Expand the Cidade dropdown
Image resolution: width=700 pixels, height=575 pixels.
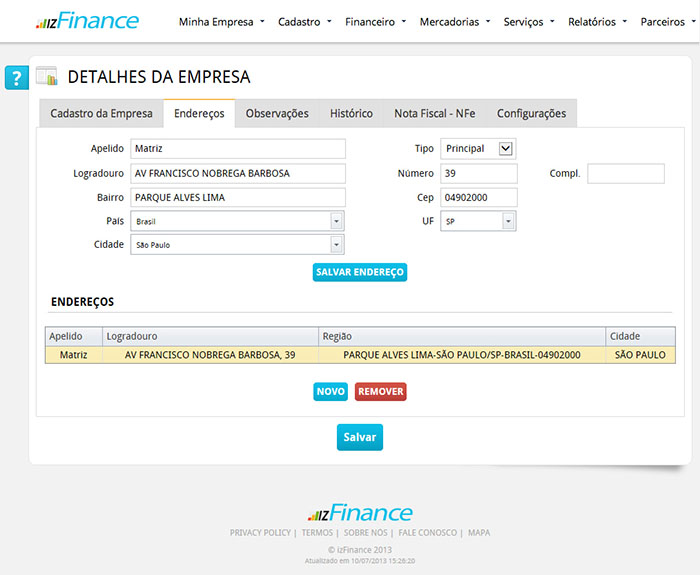click(336, 245)
